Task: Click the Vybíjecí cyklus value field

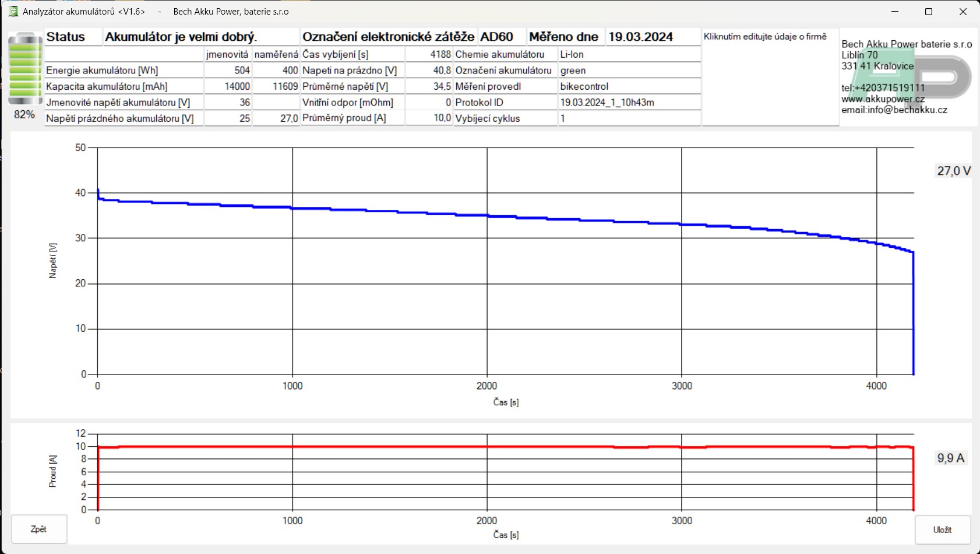Action: click(x=629, y=118)
